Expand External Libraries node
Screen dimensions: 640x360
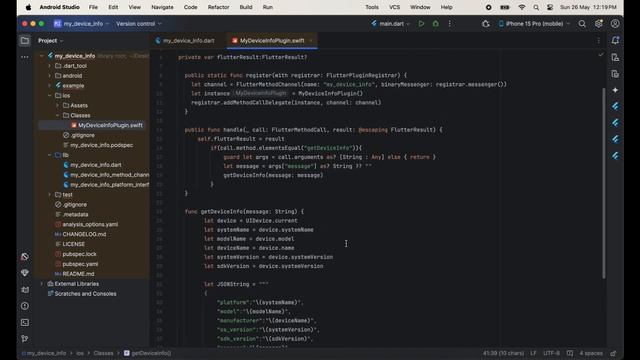point(42,284)
